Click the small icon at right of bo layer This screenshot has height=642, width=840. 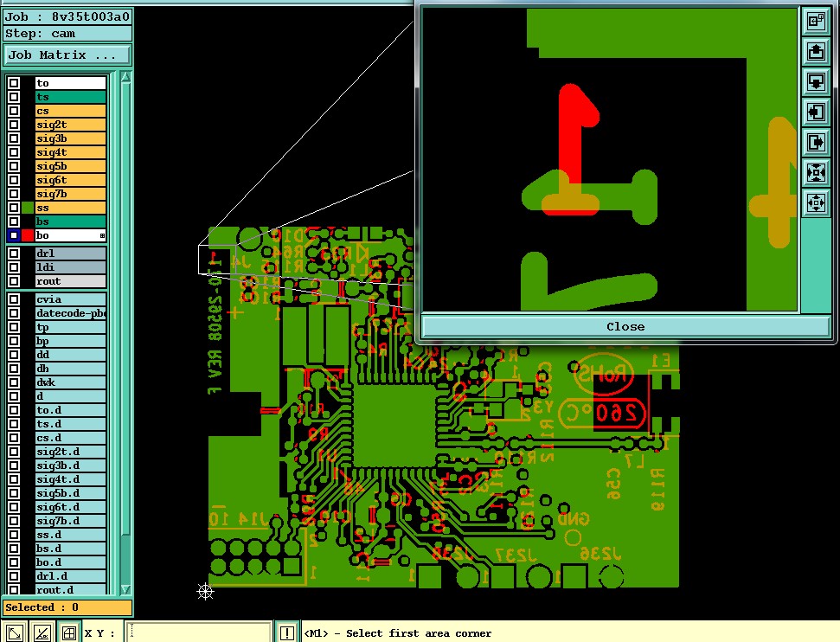(x=102, y=235)
